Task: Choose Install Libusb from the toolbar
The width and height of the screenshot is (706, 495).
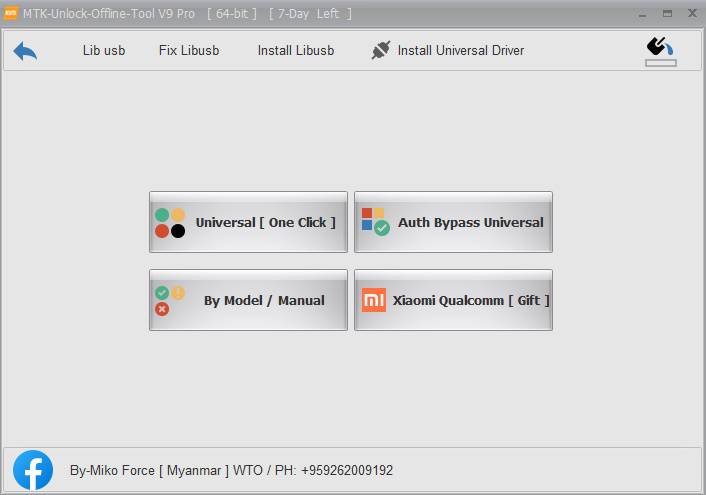Action: (x=296, y=50)
